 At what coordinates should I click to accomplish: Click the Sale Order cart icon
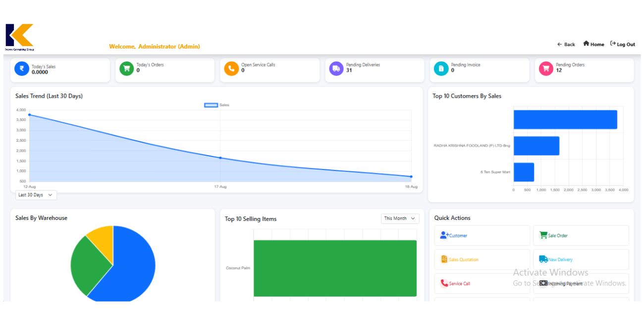coord(543,235)
